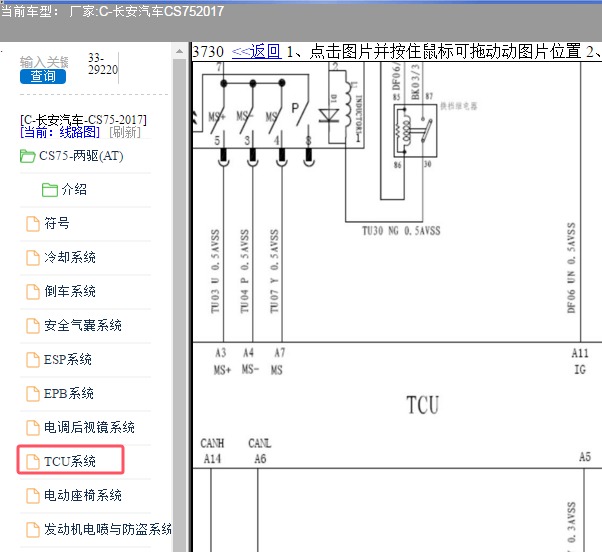Click the green folder icon beside CS75-两驱(AT)
The width and height of the screenshot is (602, 552).
point(28,156)
